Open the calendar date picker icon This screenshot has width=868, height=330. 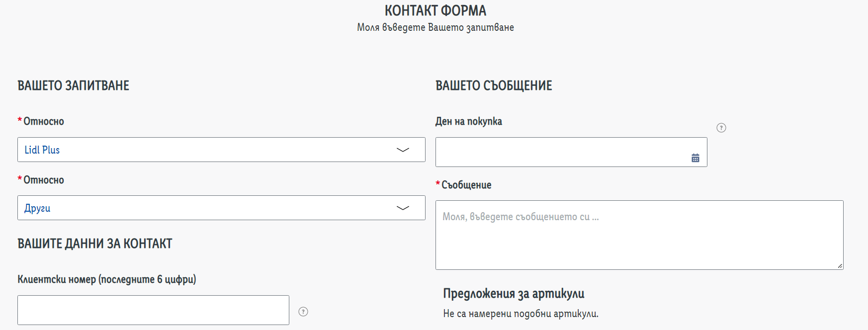click(x=695, y=158)
